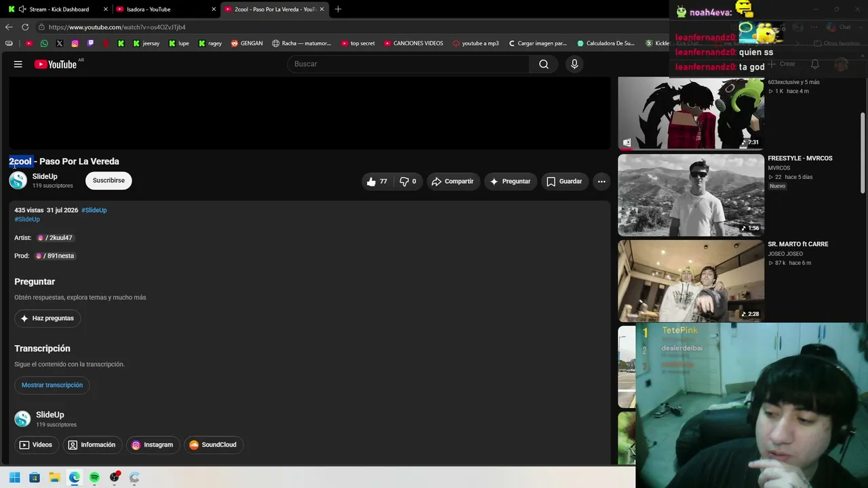Open the X (Twitter) bookmark icon
Viewport: 868px width, 488px height.
coord(60,43)
